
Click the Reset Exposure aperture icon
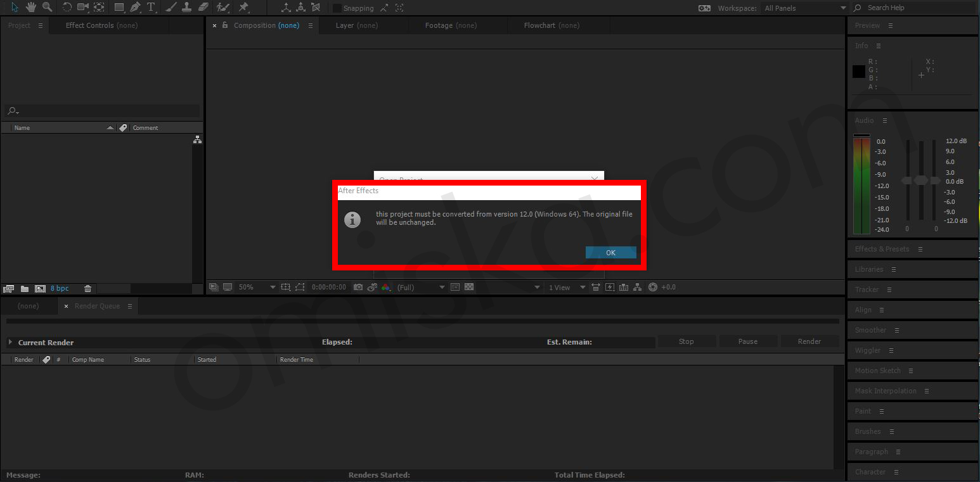coord(653,287)
